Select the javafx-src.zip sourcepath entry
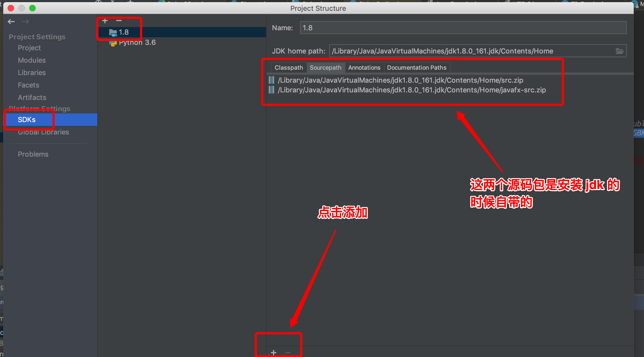644x357 pixels. coord(411,90)
